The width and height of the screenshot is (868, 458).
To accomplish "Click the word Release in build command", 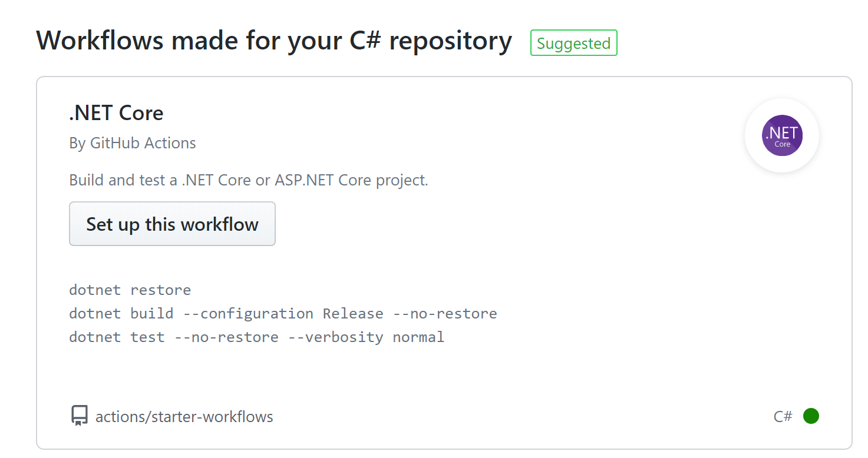I will tap(352, 314).
